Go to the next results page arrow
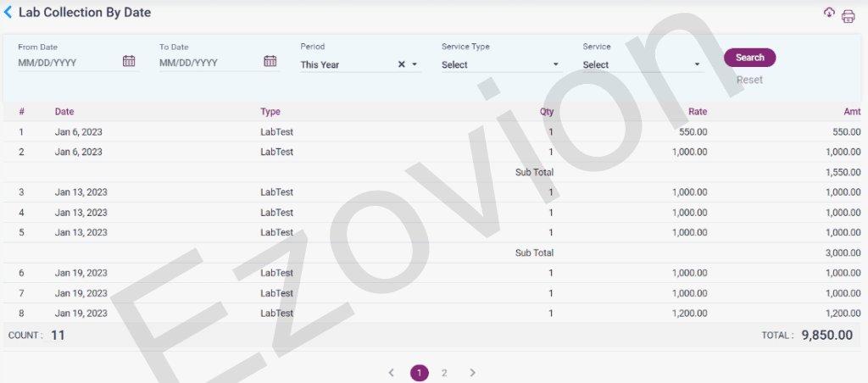This screenshot has width=868, height=383. point(472,373)
